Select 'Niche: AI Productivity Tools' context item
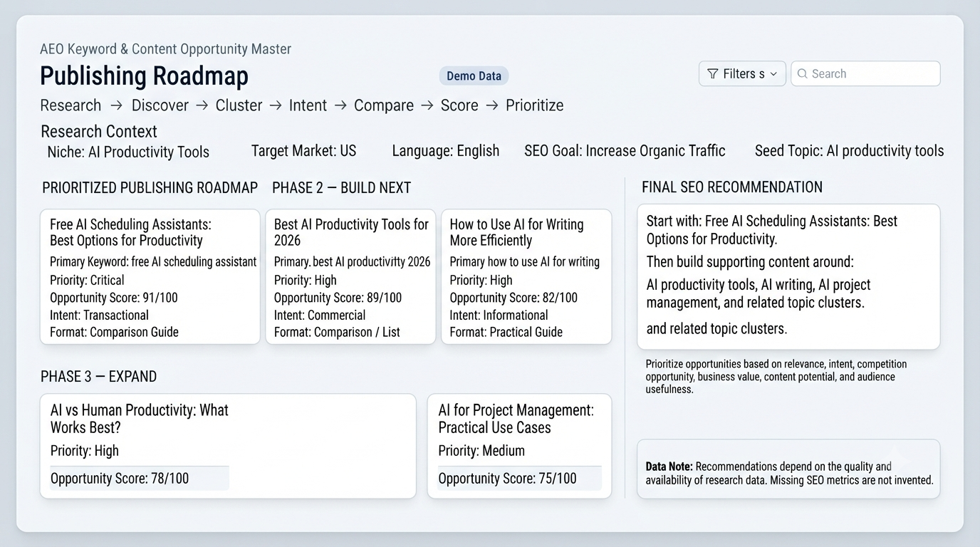The image size is (980, 547). click(x=128, y=152)
